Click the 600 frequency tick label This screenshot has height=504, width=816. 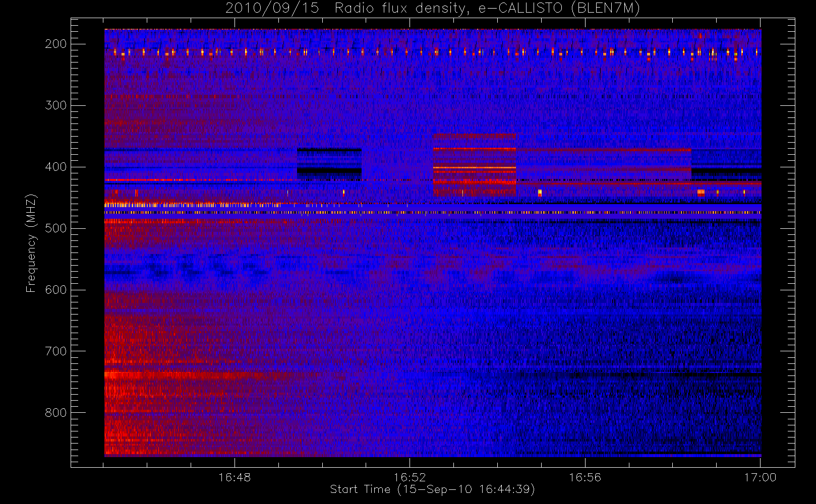pyautogui.click(x=56, y=290)
